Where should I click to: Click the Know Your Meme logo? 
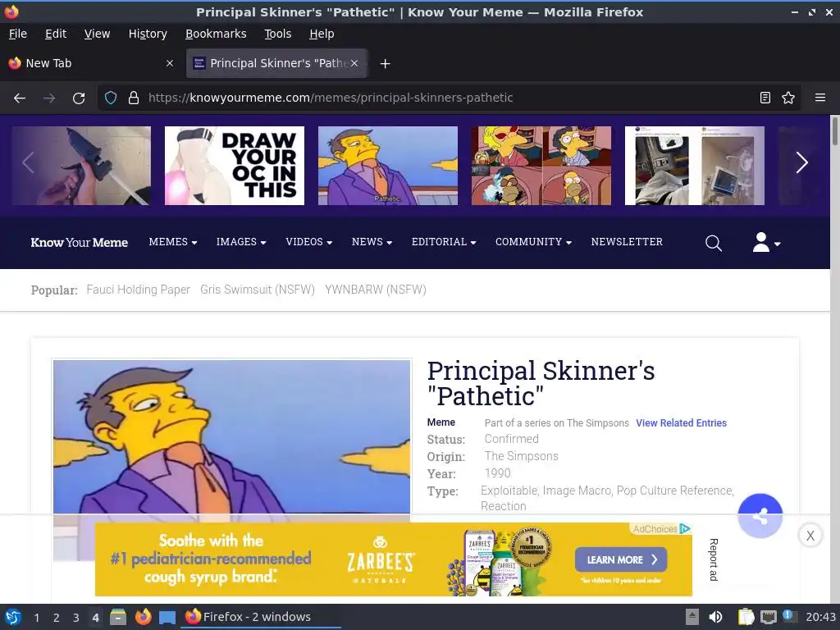[x=80, y=243]
